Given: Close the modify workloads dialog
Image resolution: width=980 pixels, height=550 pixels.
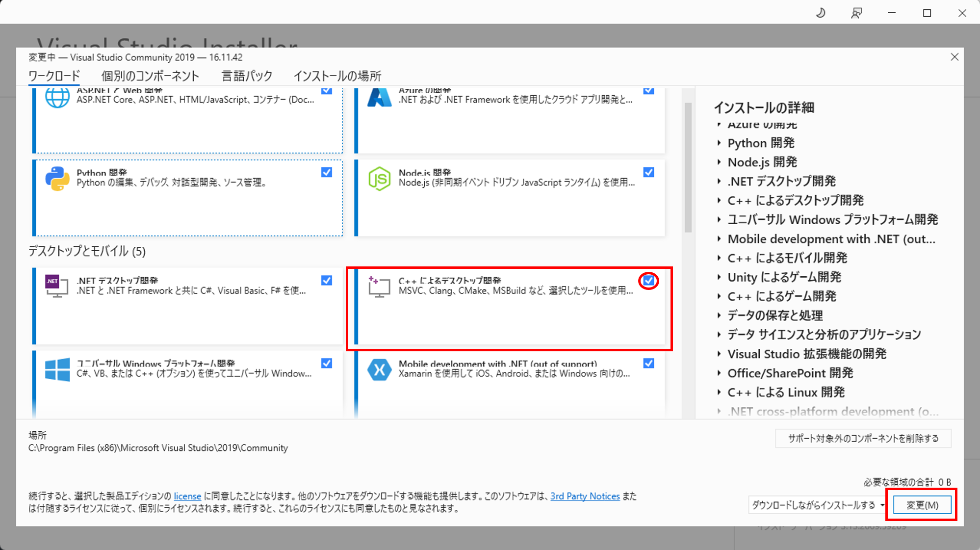Looking at the screenshot, I should [954, 57].
